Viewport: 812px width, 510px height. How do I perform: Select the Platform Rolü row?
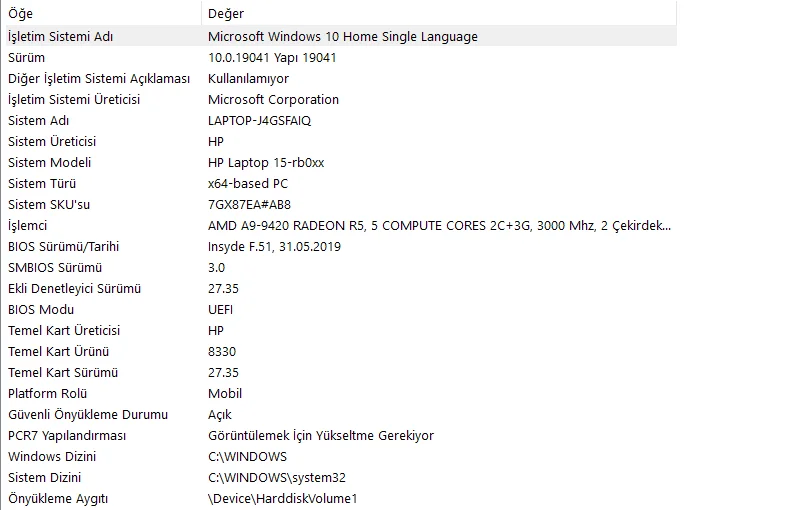pos(47,393)
